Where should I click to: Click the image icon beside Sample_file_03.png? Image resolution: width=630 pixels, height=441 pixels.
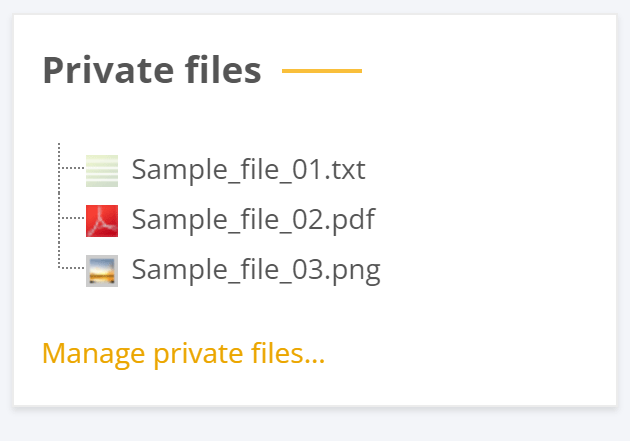tap(102, 270)
